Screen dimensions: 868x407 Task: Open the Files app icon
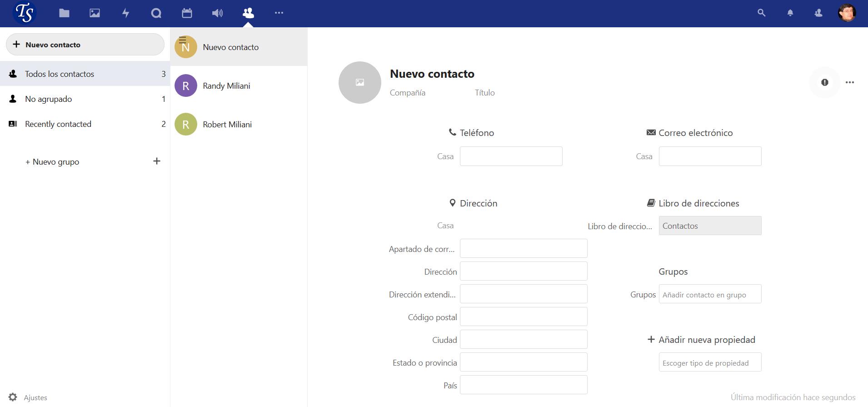(64, 13)
